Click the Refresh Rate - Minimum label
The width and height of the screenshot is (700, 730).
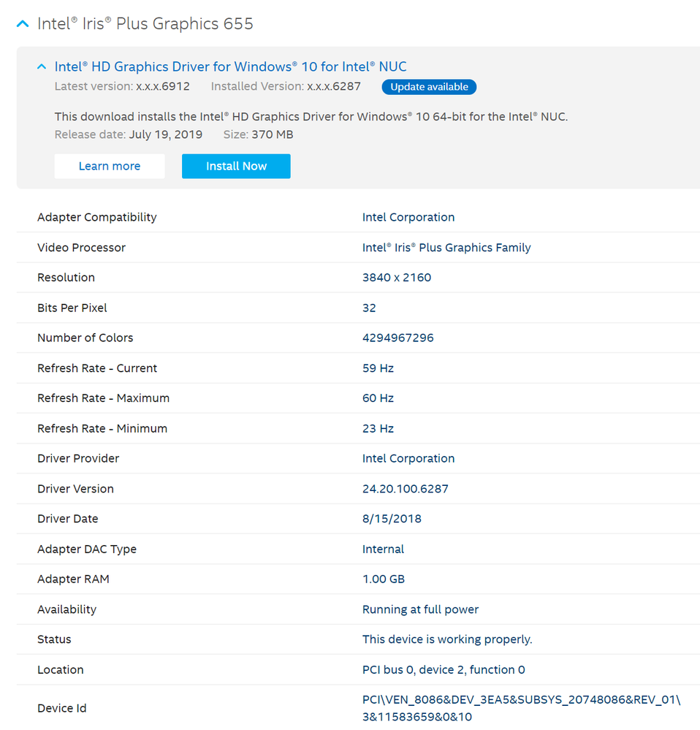click(x=102, y=428)
